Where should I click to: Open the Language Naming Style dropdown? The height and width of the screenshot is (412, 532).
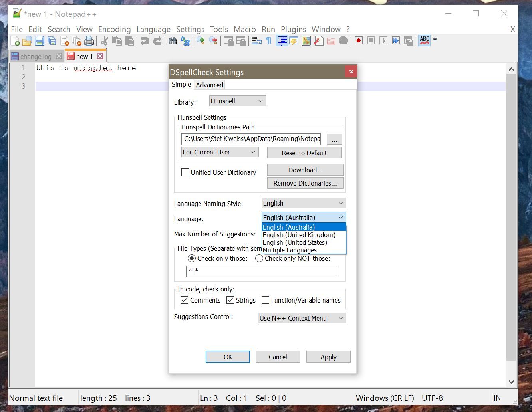[x=304, y=203]
